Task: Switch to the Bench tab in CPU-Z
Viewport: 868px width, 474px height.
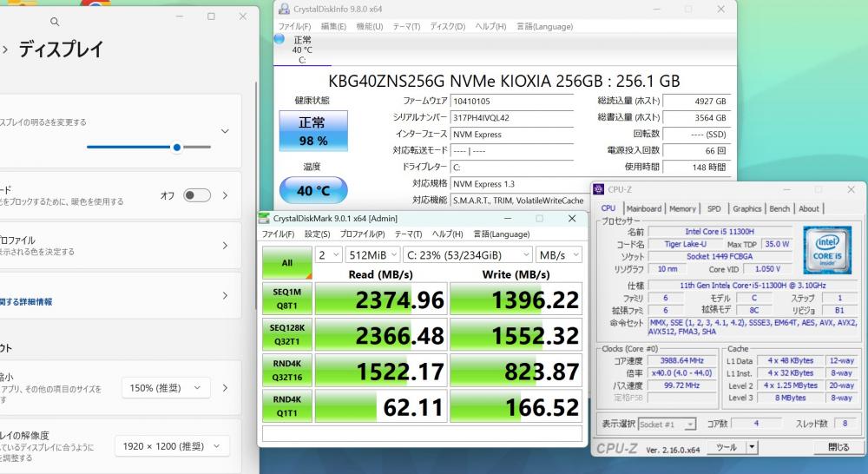Action: [779, 208]
